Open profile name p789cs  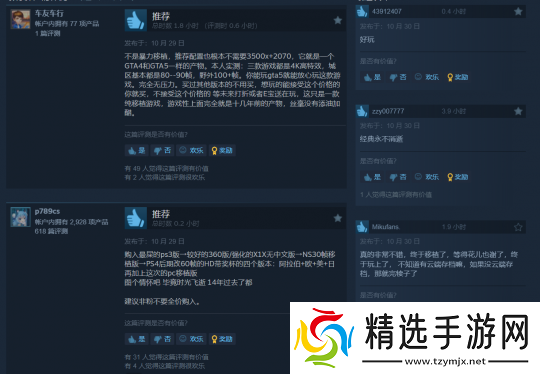(47, 211)
